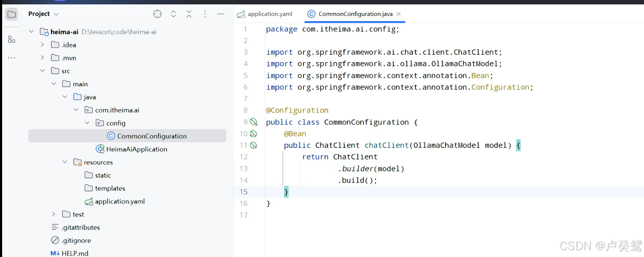Close the CommonConfiguration.java tab
Viewport: 644px width, 257px height.
click(x=399, y=14)
